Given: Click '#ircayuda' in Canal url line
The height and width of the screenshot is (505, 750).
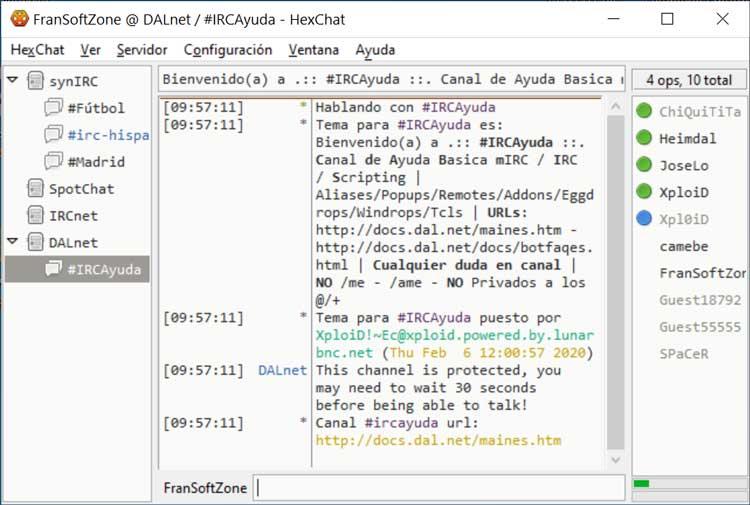Looking at the screenshot, I should point(401,423).
